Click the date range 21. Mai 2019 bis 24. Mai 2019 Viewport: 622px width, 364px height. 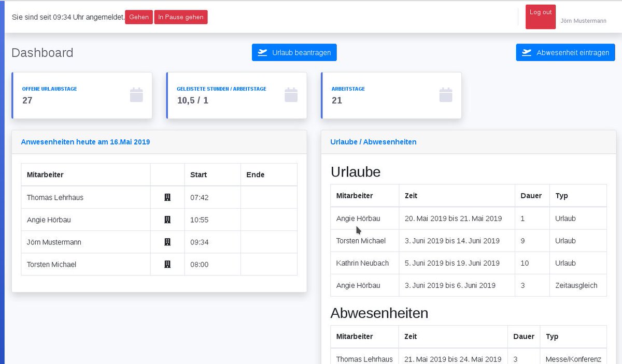point(453,359)
